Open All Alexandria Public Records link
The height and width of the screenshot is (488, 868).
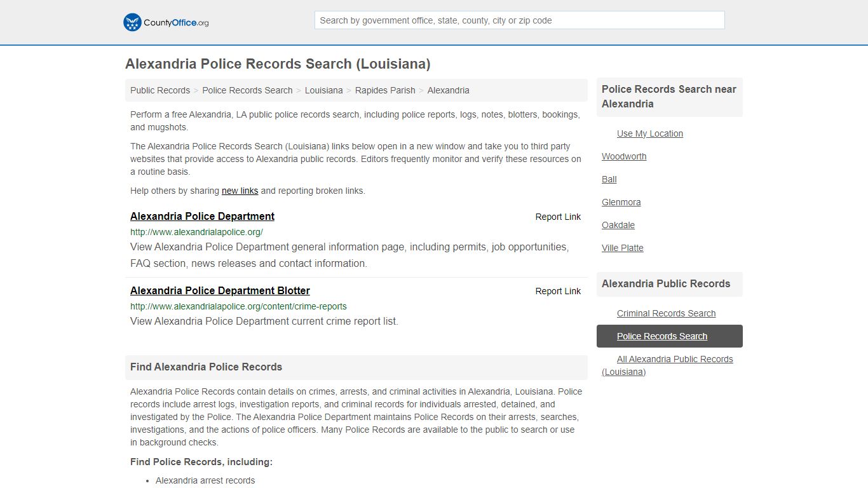click(667, 365)
